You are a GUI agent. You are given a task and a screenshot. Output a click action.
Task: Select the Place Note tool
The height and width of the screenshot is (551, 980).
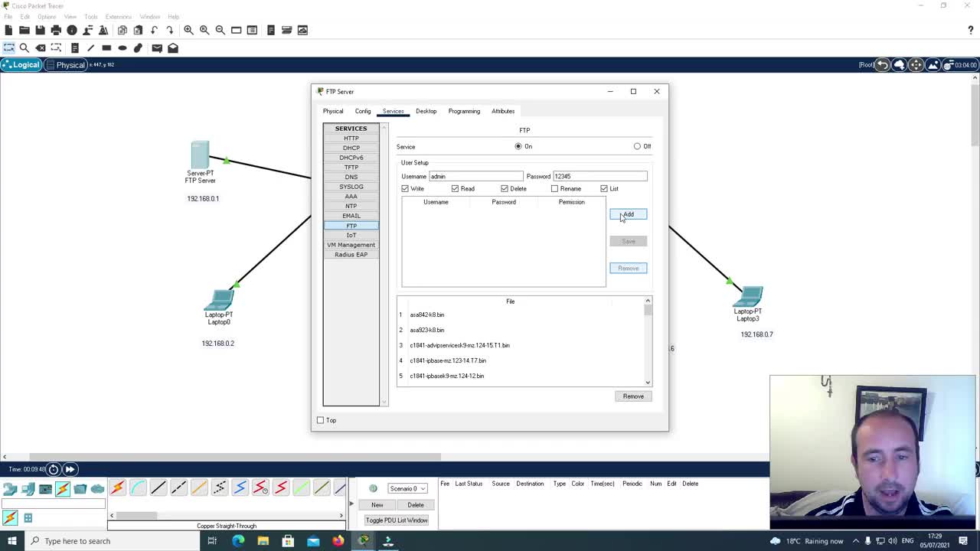pos(74,47)
